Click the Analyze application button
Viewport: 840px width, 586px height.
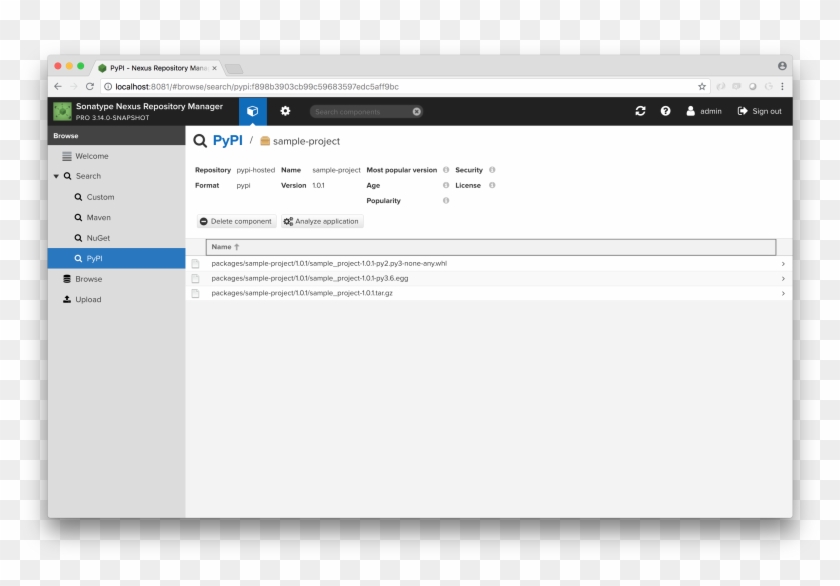point(321,221)
